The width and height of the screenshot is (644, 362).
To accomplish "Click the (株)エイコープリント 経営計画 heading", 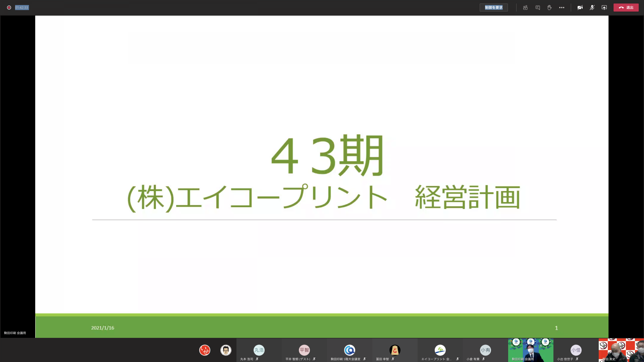I will pos(324,197).
